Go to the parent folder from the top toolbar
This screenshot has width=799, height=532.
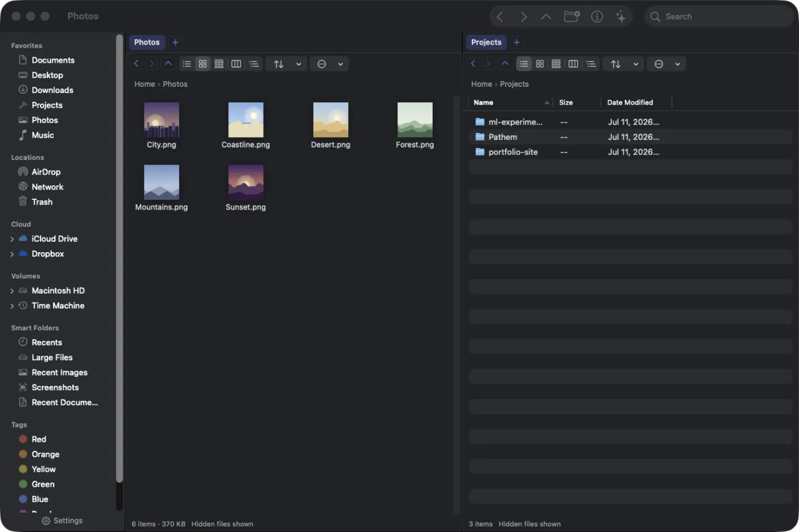point(546,17)
